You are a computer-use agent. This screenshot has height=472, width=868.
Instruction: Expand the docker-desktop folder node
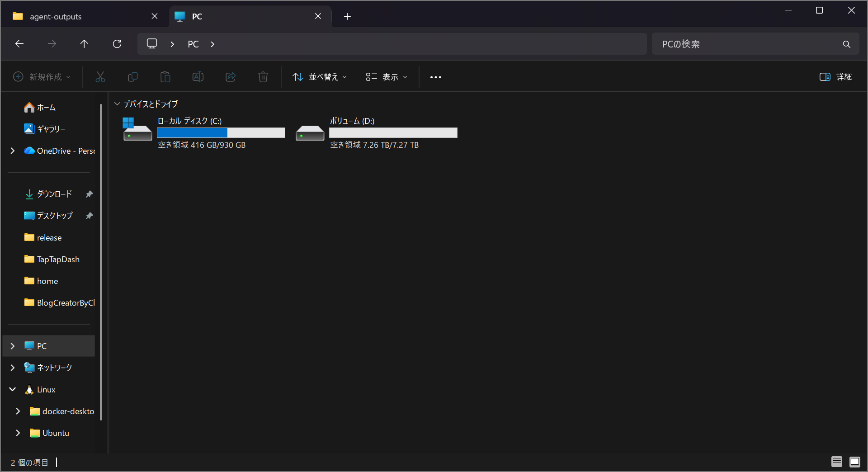coord(18,411)
